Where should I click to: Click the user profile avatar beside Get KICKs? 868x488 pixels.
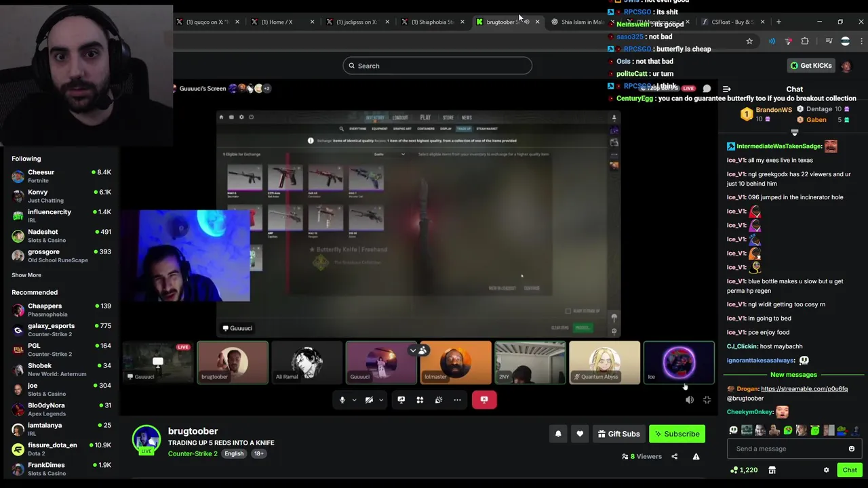(846, 66)
